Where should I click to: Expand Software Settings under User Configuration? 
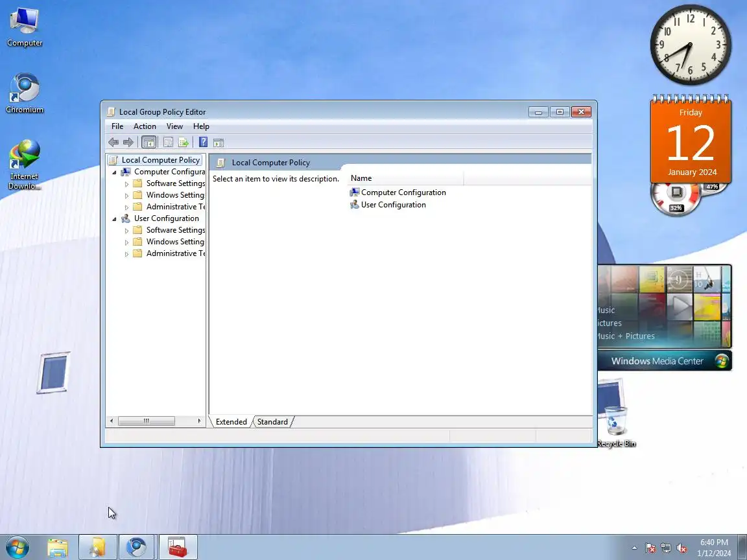pos(126,231)
